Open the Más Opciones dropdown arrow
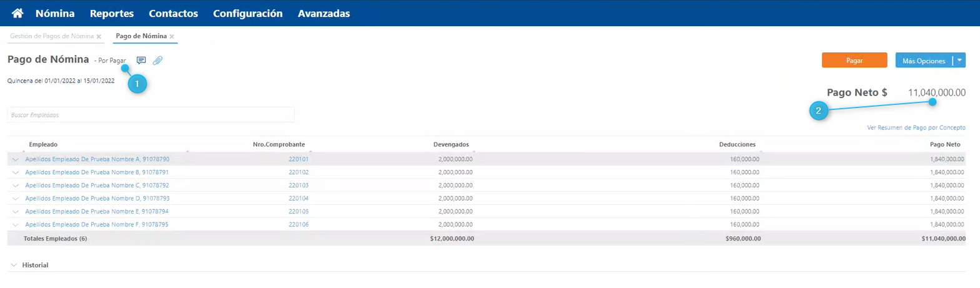Viewport: 980px width, 288px height. [x=959, y=61]
